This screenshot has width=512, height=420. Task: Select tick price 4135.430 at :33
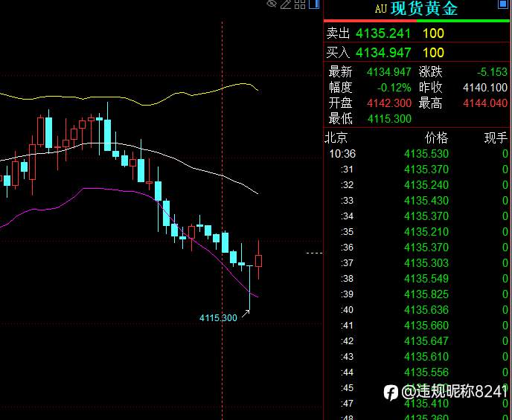click(426, 201)
